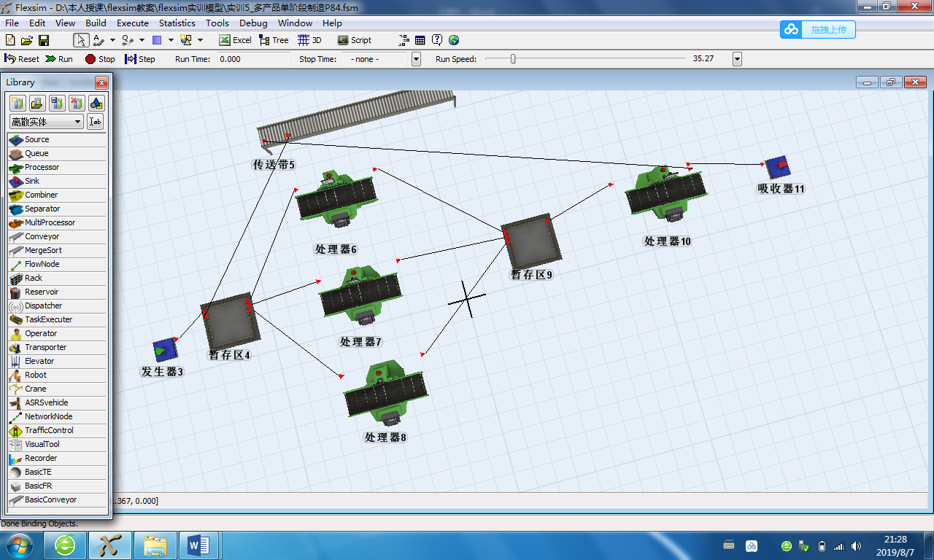934x560 pixels.
Task: Click the Stop Time field
Action: 374,59
